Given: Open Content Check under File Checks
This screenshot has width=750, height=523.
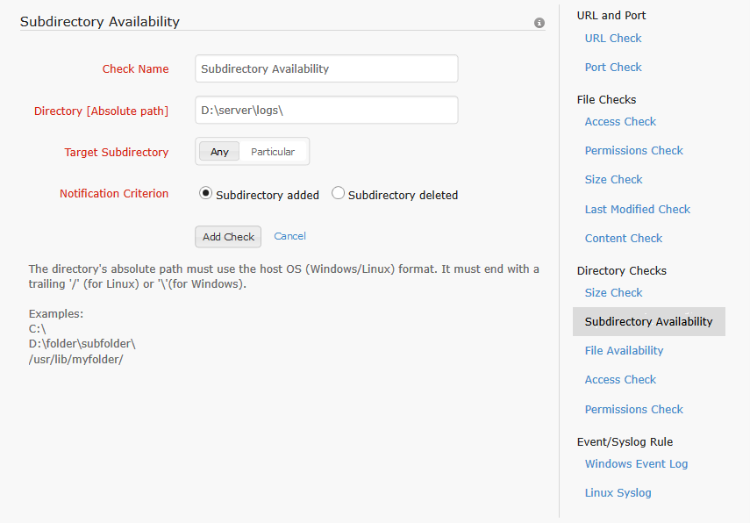Looking at the screenshot, I should pyautogui.click(x=623, y=238).
